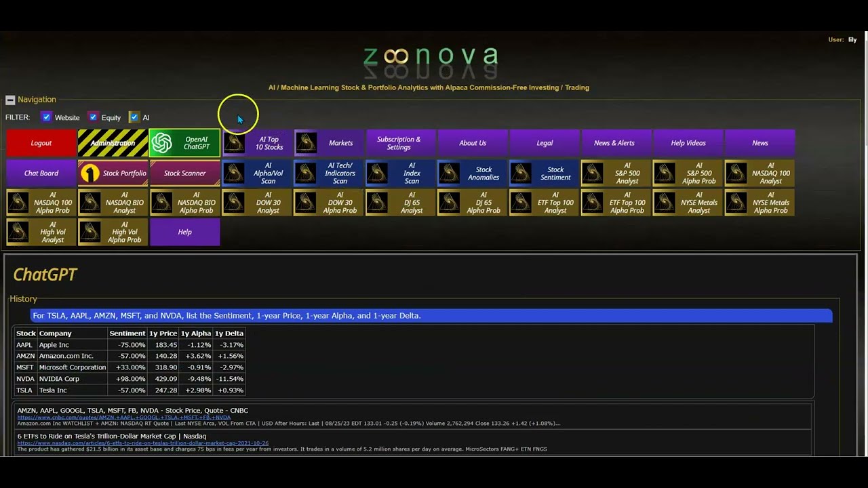The image size is (868, 488).
Task: Open the Nasdaq ETFs article link
Action: [x=142, y=443]
